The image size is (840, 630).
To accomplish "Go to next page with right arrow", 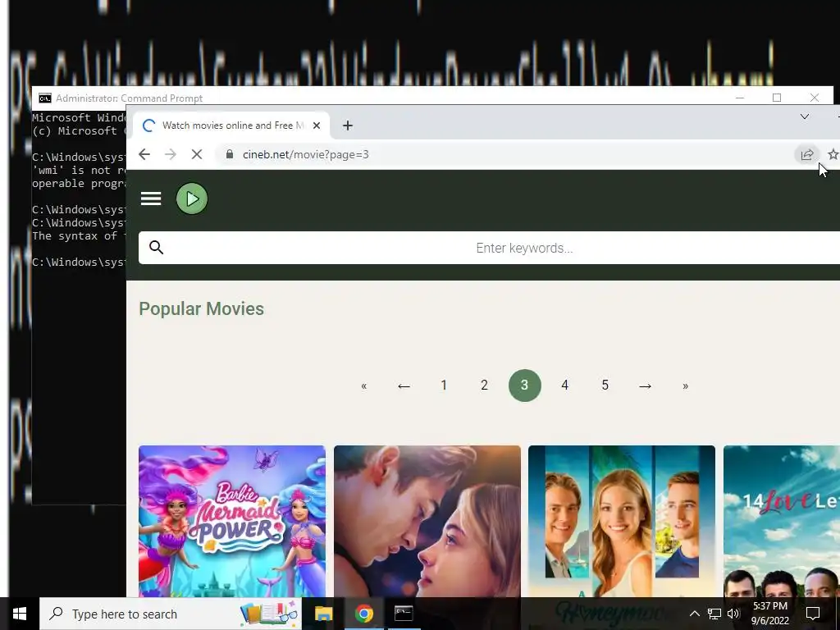I will [x=645, y=386].
